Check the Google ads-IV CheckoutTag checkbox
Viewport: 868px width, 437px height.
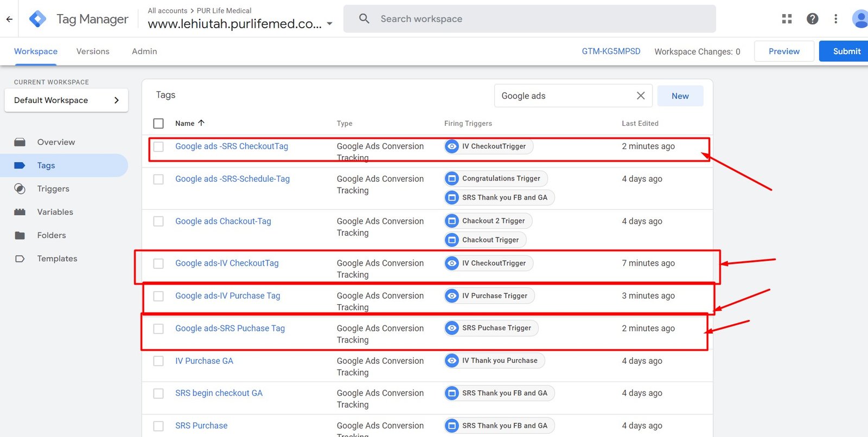[x=158, y=264]
